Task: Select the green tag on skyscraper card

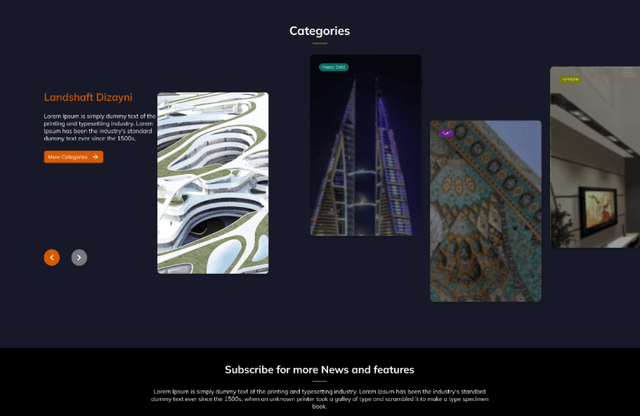Action: (x=333, y=67)
